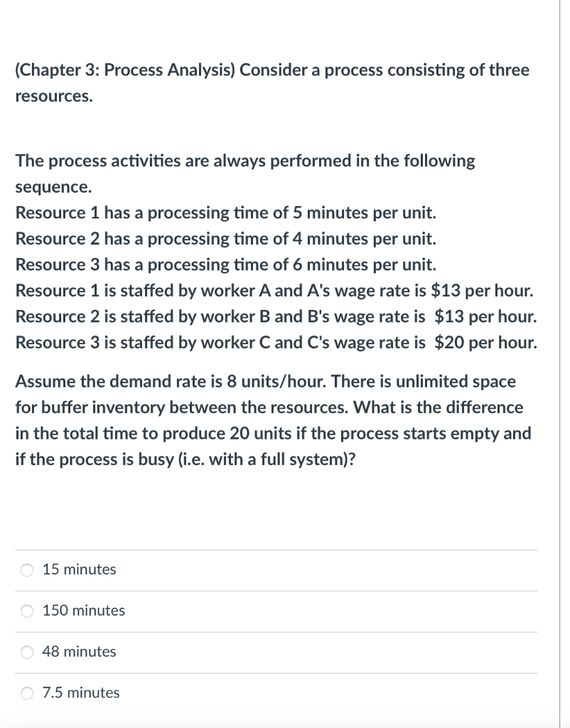Click the "48 minutes" answer label text

point(80,652)
